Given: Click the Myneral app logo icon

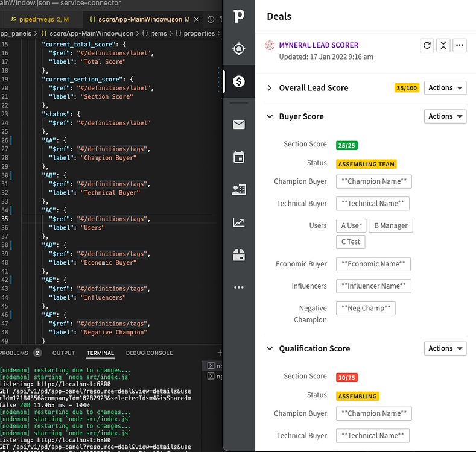Looking at the screenshot, I should click(270, 45).
